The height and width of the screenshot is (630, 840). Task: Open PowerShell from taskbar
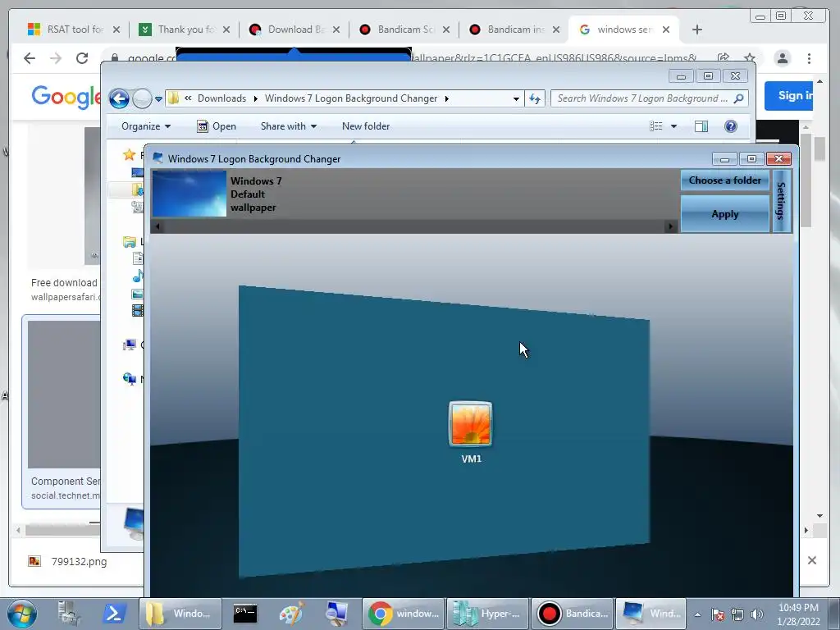click(x=113, y=614)
